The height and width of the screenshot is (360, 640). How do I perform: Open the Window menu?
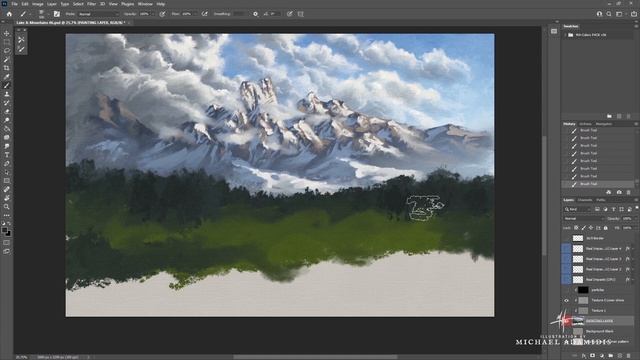coord(145,4)
